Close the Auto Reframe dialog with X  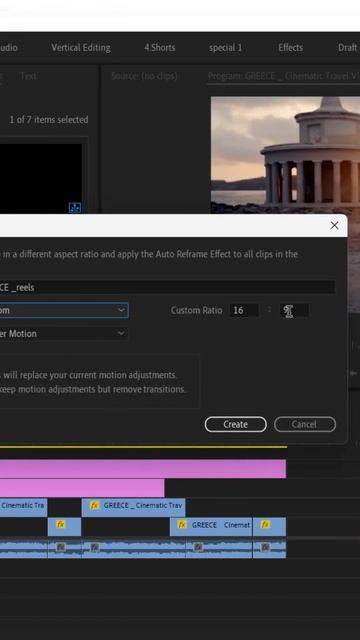pos(334,225)
